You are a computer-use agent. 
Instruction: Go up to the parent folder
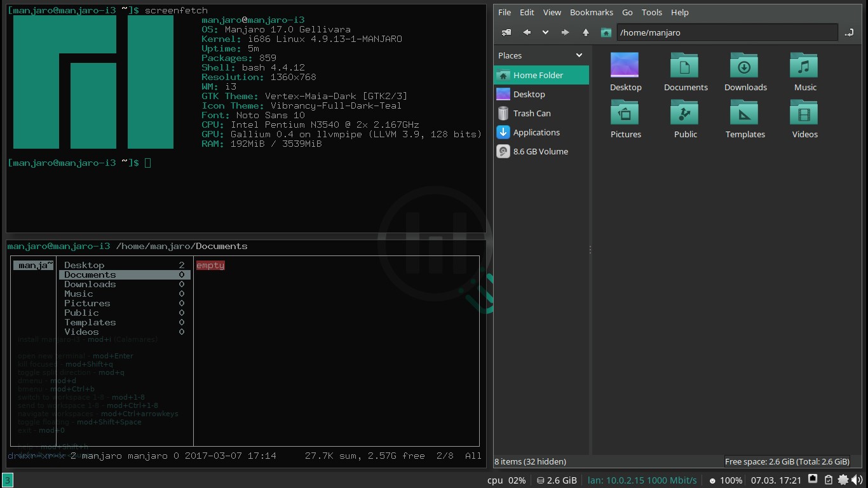(586, 32)
